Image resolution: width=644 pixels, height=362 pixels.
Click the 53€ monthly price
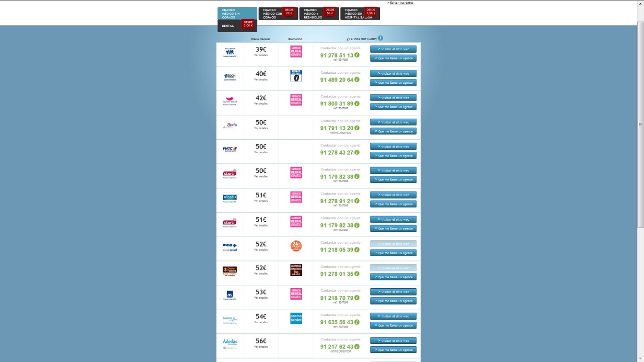click(x=261, y=292)
